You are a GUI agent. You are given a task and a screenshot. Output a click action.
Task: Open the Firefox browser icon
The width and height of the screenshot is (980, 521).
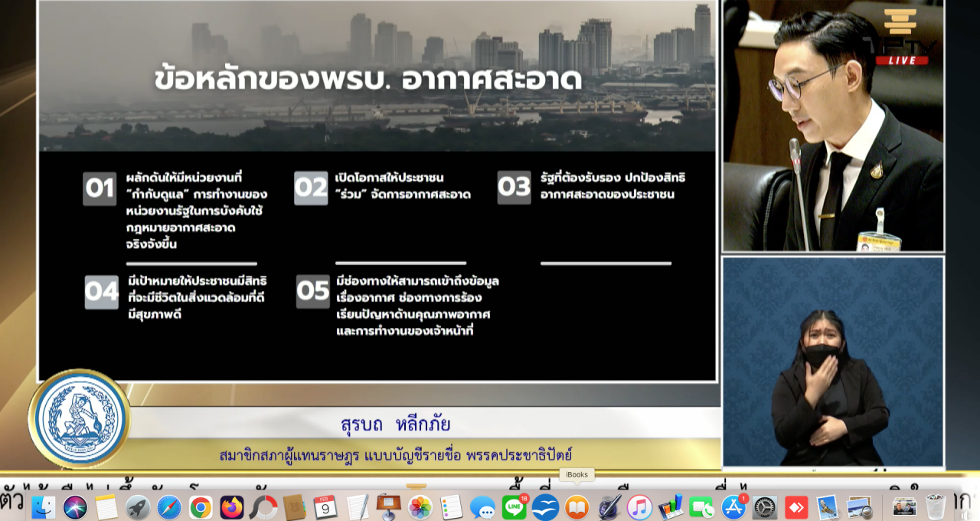(x=232, y=507)
